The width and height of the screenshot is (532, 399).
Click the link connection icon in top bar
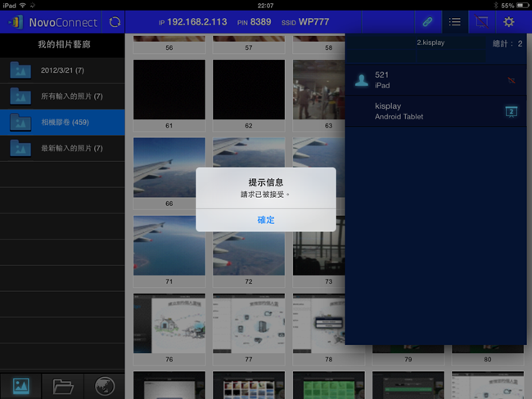point(427,22)
